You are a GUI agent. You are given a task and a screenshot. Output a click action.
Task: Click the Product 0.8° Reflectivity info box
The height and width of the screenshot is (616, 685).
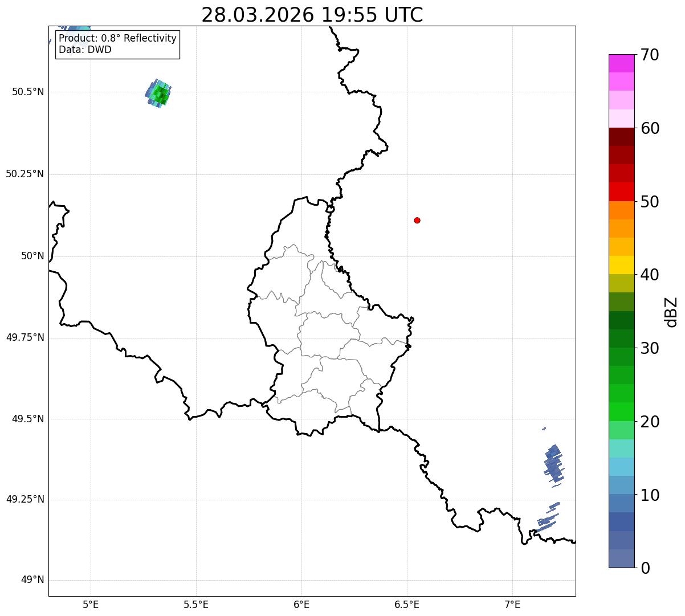click(x=118, y=44)
